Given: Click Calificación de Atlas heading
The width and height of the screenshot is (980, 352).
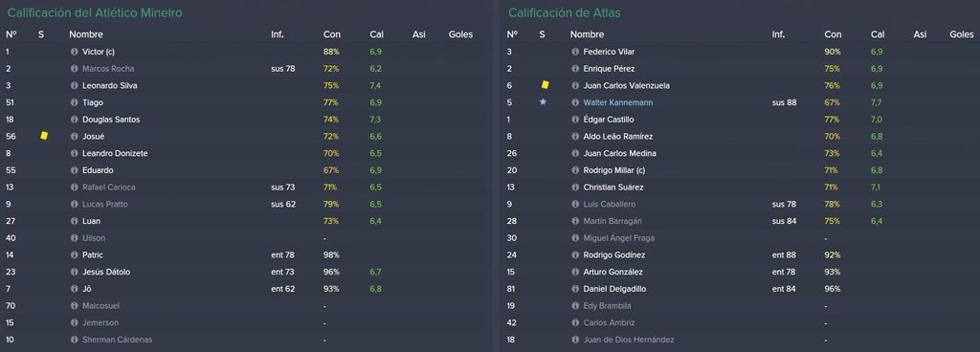Looking at the screenshot, I should pos(565,12).
